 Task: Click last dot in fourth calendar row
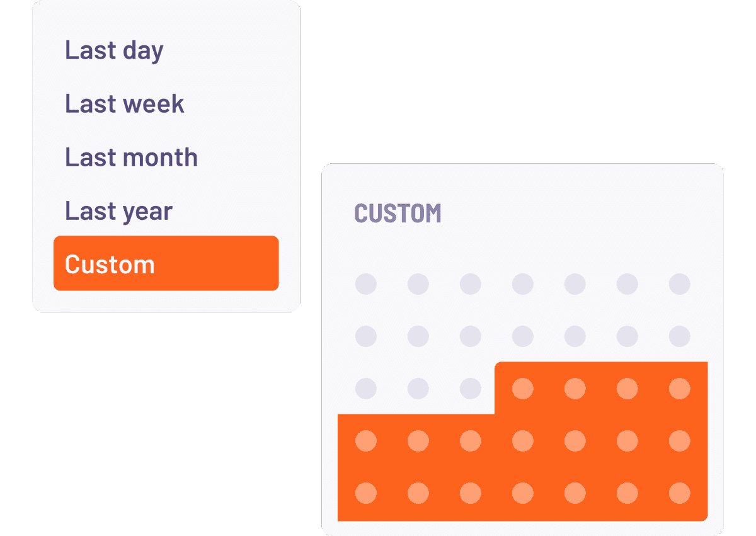coord(679,441)
